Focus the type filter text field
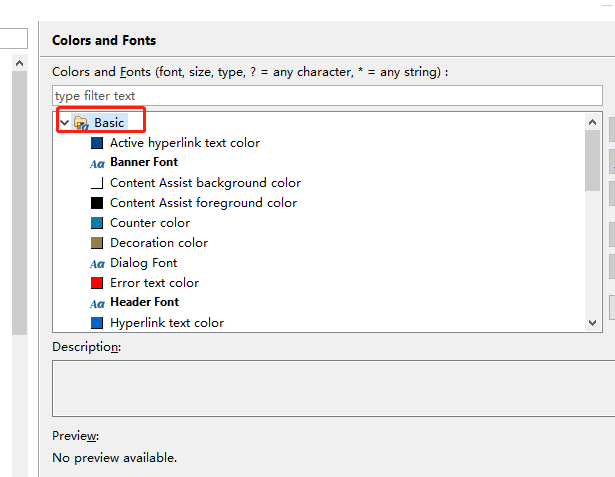This screenshot has height=477, width=615. (327, 96)
